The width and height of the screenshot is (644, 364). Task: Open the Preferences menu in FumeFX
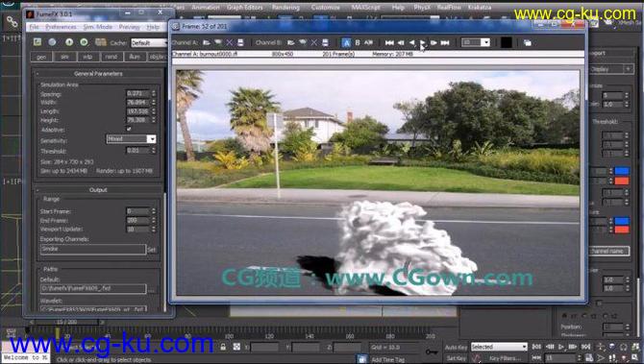tap(61, 27)
